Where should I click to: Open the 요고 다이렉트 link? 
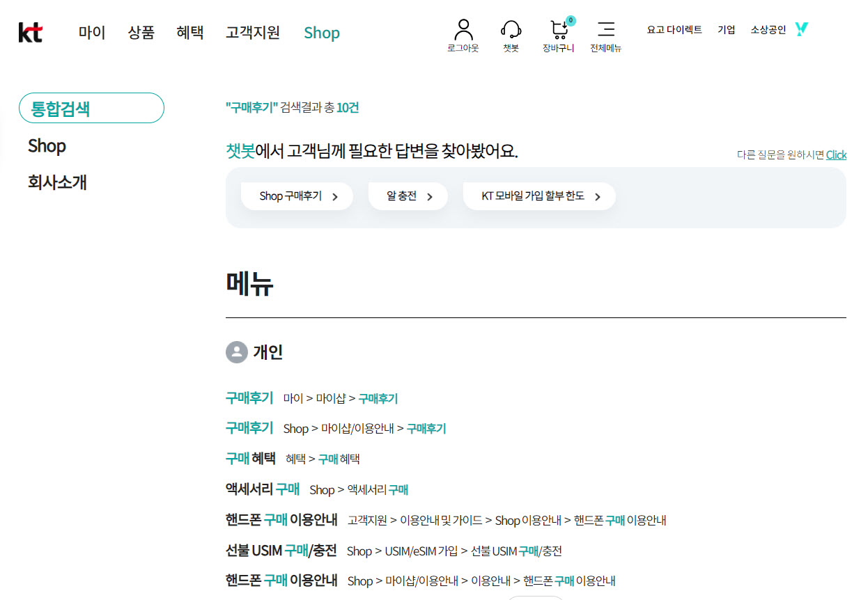(674, 29)
